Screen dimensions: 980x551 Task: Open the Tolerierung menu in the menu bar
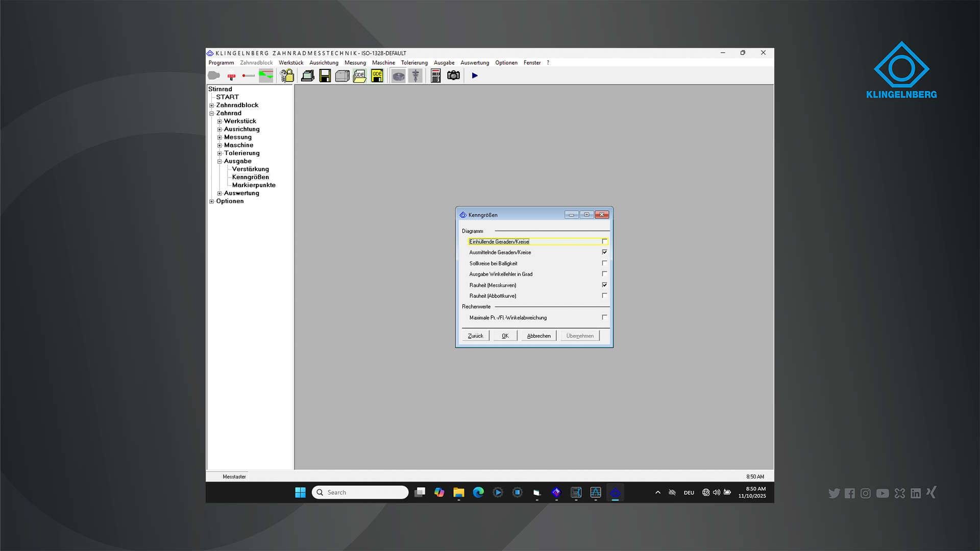414,63
